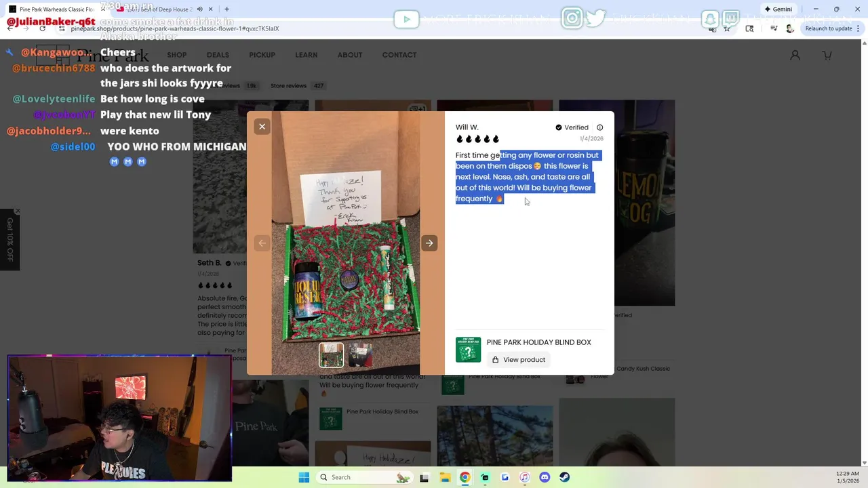Click Seth B. reviewer name in background
This screenshot has height=488, width=868.
pyautogui.click(x=210, y=263)
